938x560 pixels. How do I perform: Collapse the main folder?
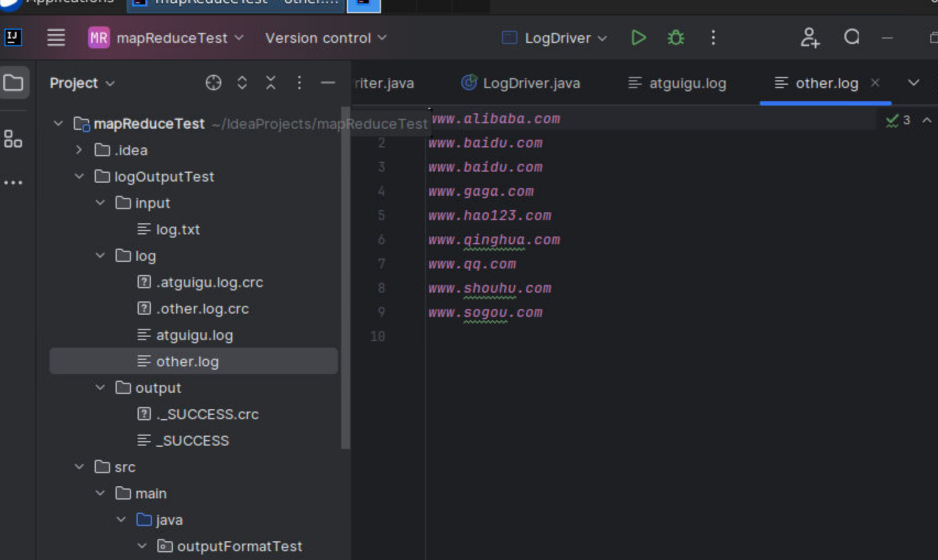click(x=100, y=493)
